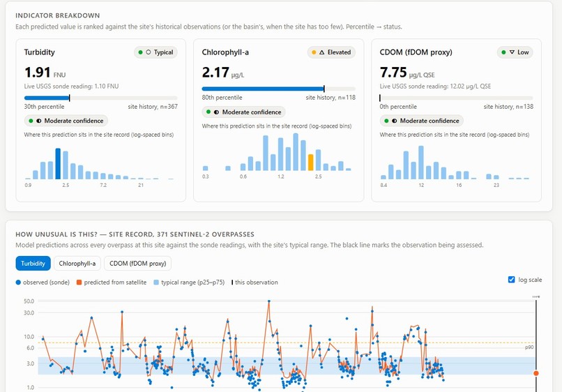Click the 7.75 µg/L QSE CDOM value
The height and width of the screenshot is (392, 562).
(x=407, y=73)
